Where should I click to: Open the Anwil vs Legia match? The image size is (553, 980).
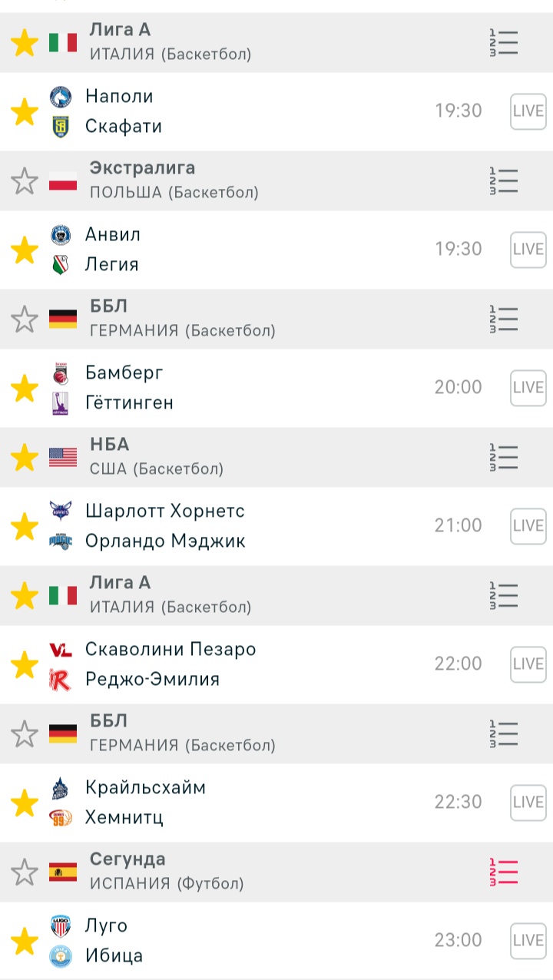pos(230,250)
